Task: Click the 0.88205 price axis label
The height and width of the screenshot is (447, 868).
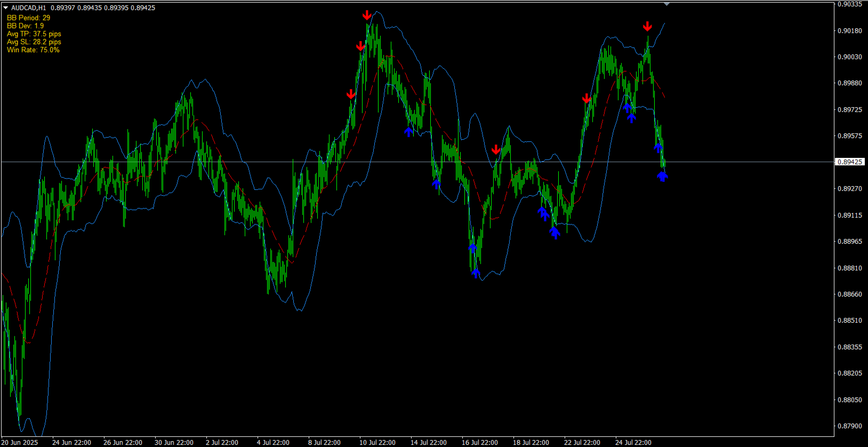Action: point(850,373)
